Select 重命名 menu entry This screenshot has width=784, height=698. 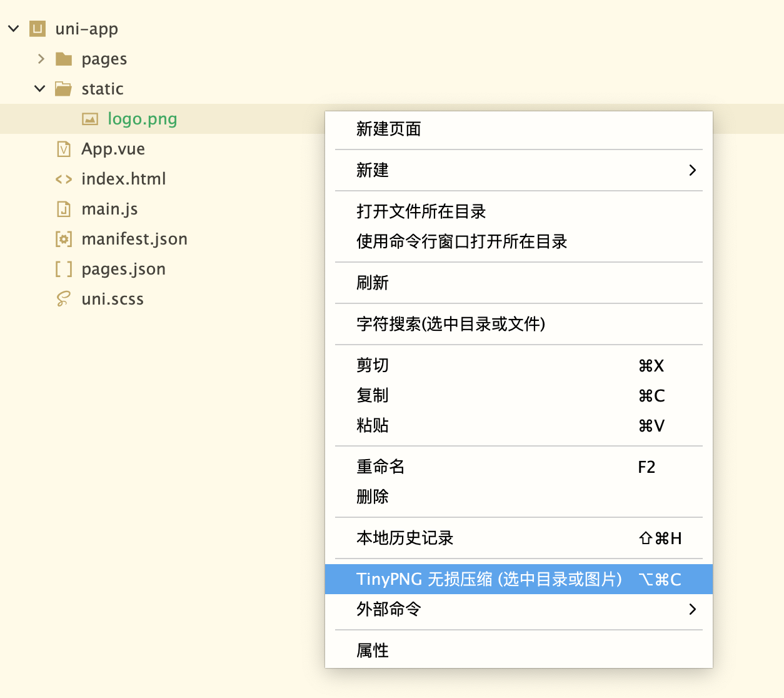click(519, 467)
